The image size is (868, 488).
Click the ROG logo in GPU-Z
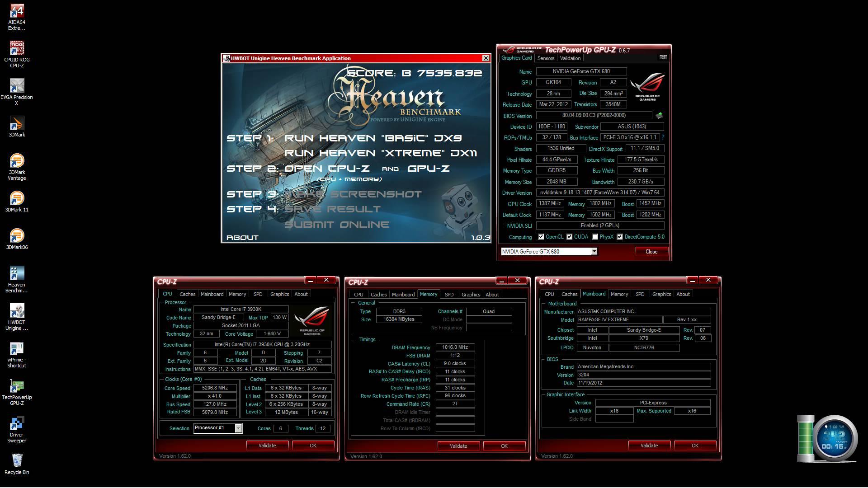click(x=647, y=86)
